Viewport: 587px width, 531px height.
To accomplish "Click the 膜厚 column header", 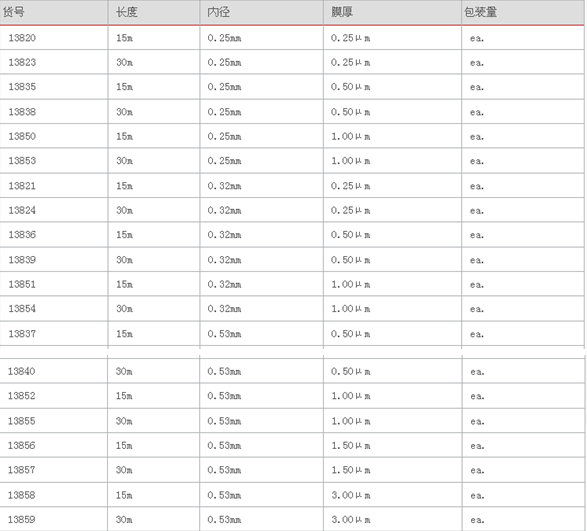I will [x=342, y=12].
